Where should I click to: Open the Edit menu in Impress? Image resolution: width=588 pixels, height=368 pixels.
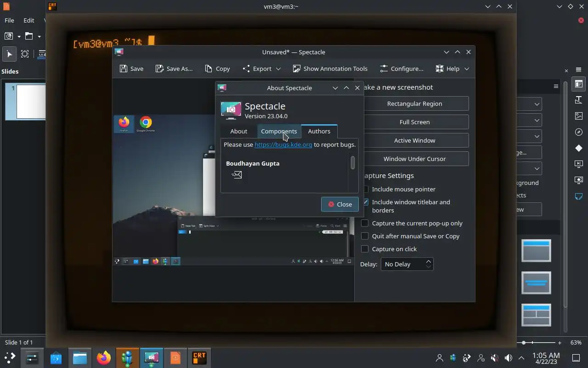(28, 20)
